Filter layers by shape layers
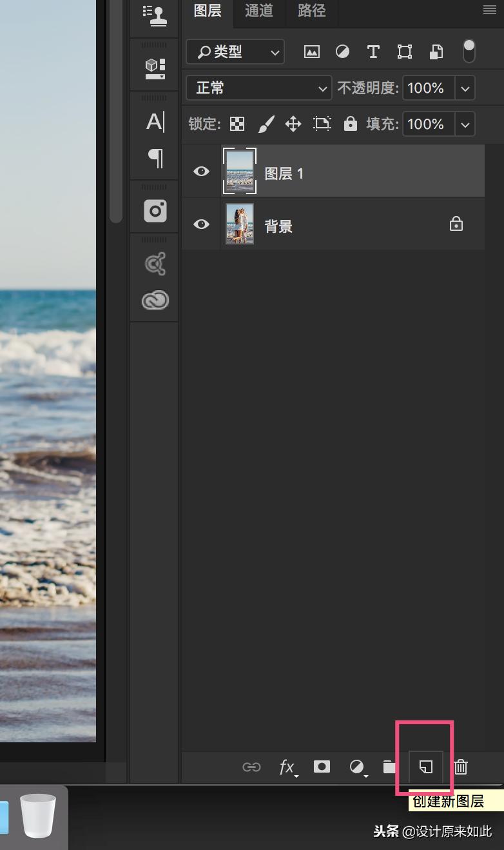 click(x=404, y=52)
